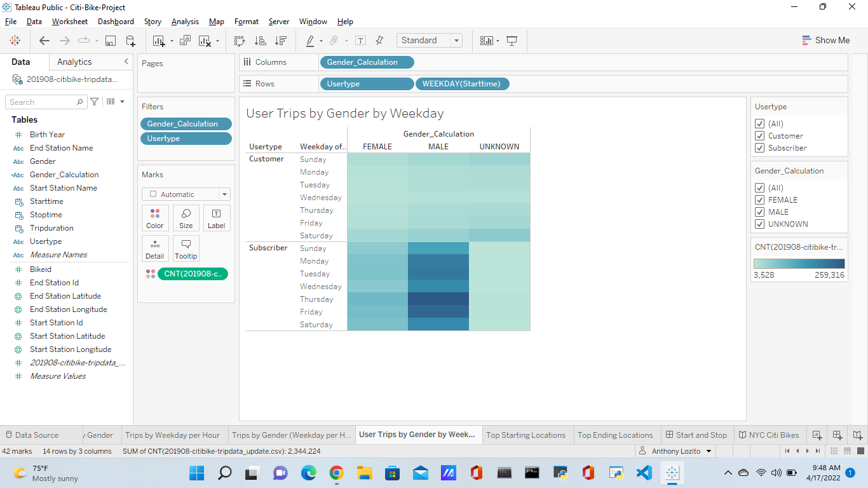The height and width of the screenshot is (488, 868).
Task: Click the Sort descending icon
Action: [x=280, y=41]
